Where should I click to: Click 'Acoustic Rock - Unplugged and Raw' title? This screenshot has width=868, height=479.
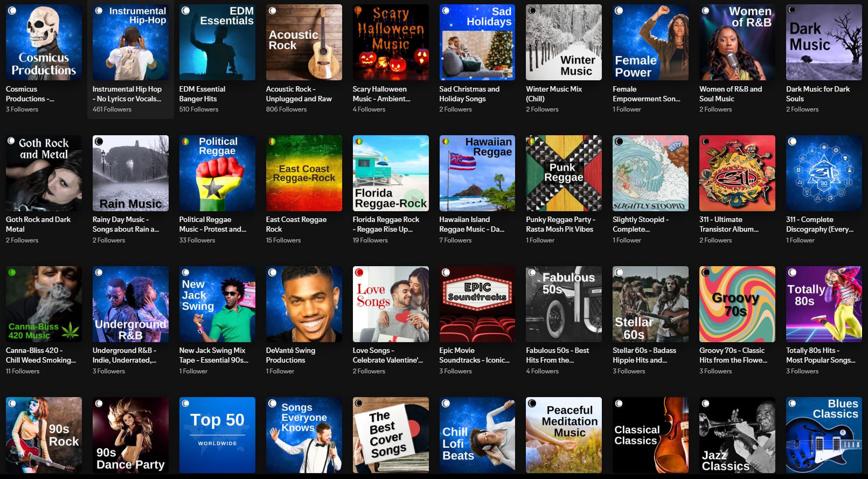coord(299,94)
